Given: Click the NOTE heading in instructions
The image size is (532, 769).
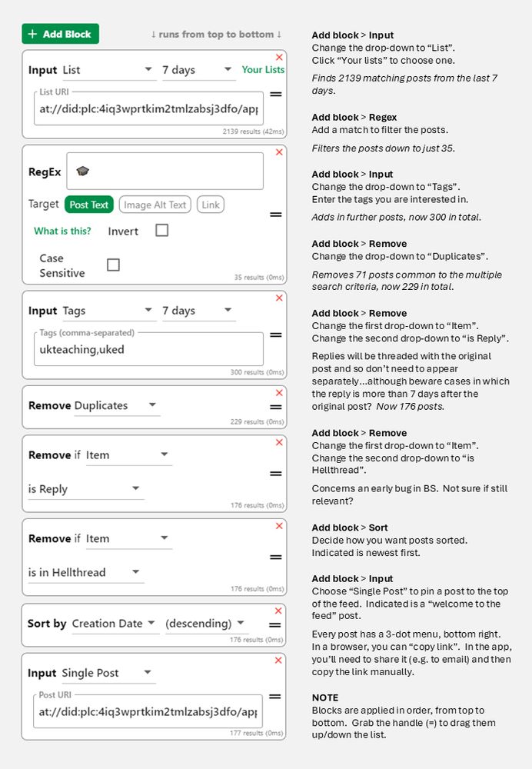Looking at the screenshot, I should tap(325, 697).
